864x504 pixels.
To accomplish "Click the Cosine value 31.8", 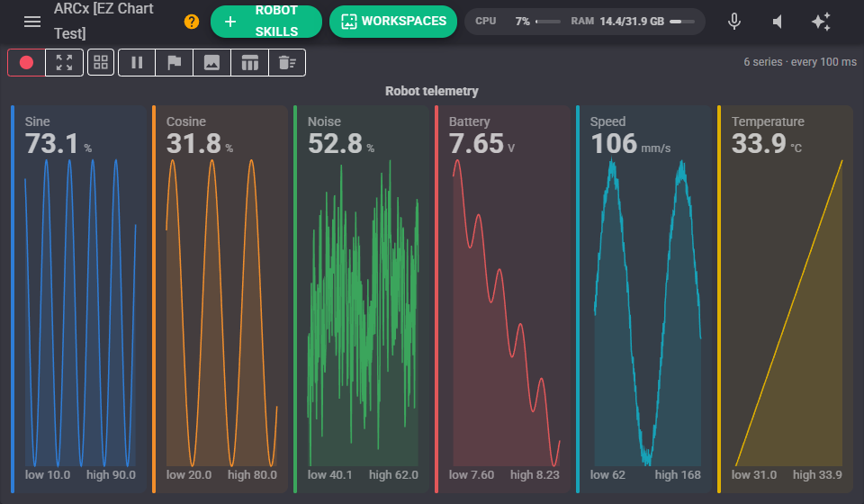I will point(193,144).
